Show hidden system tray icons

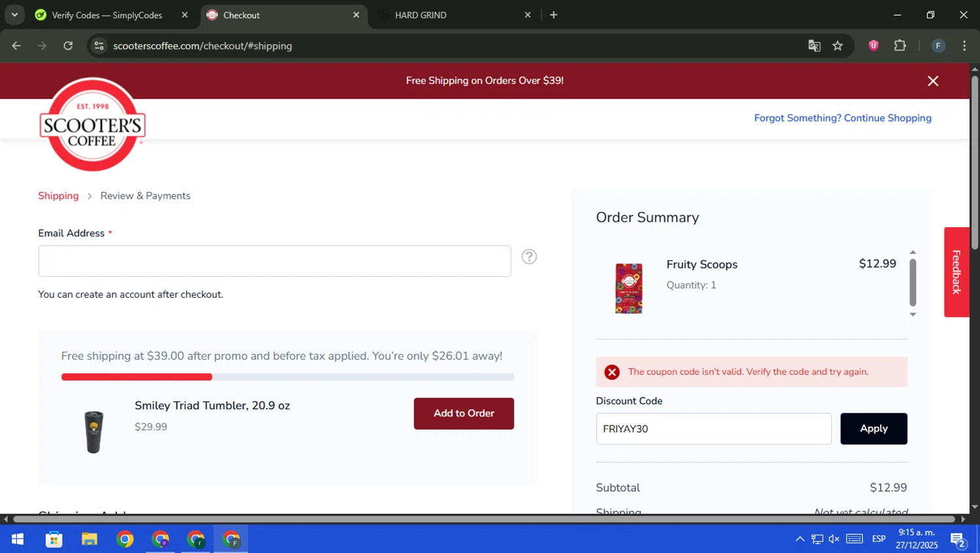800,539
